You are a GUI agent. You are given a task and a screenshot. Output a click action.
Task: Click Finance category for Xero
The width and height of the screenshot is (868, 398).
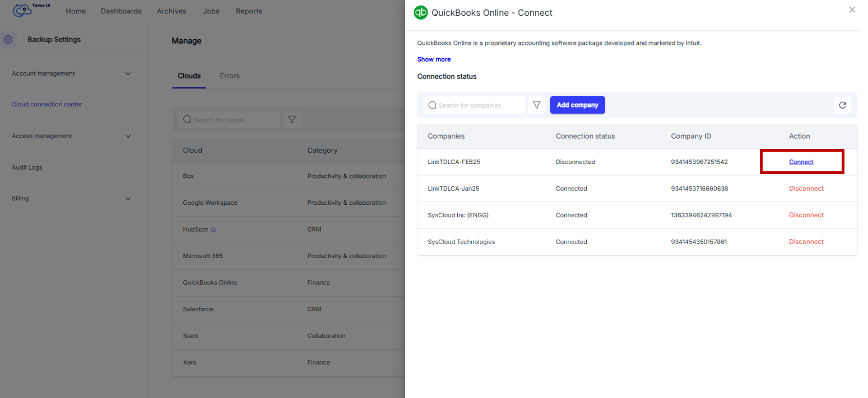click(x=318, y=363)
